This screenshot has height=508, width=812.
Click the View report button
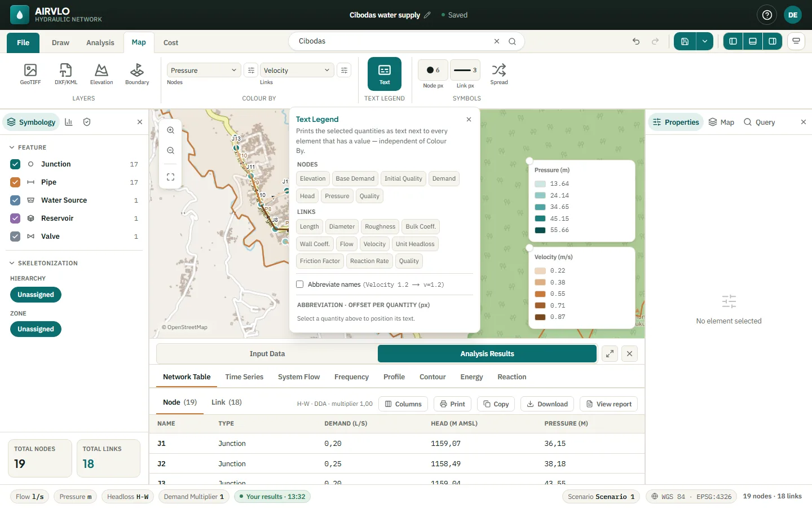(609, 404)
